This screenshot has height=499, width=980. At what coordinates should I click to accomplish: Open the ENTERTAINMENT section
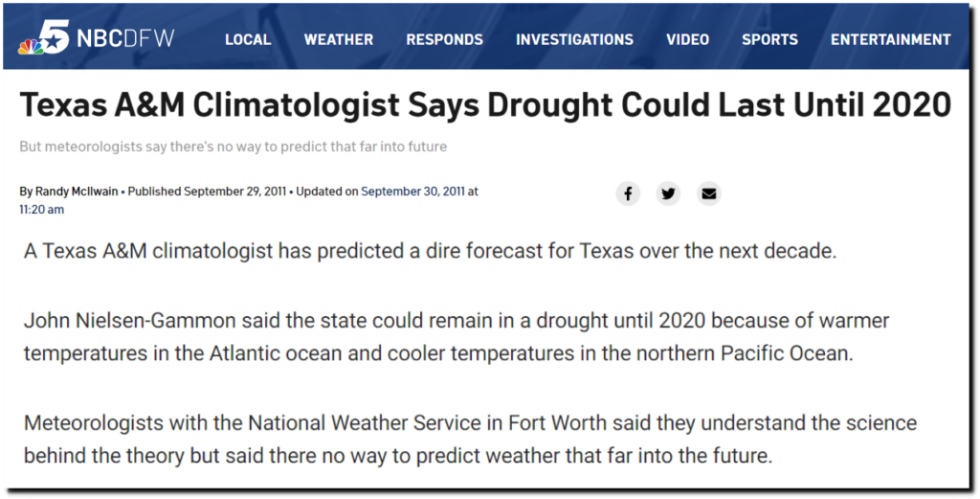click(x=891, y=39)
